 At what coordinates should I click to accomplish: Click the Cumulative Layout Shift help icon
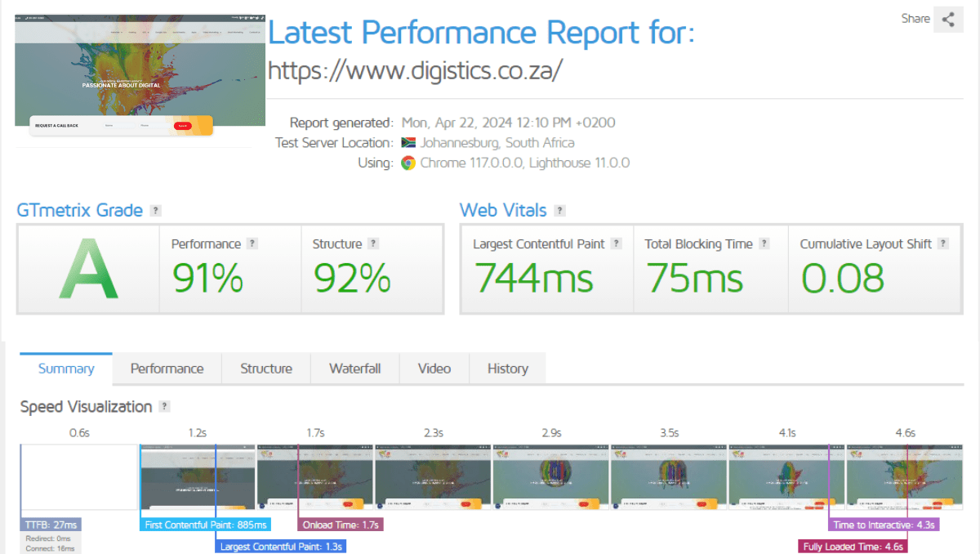click(943, 243)
